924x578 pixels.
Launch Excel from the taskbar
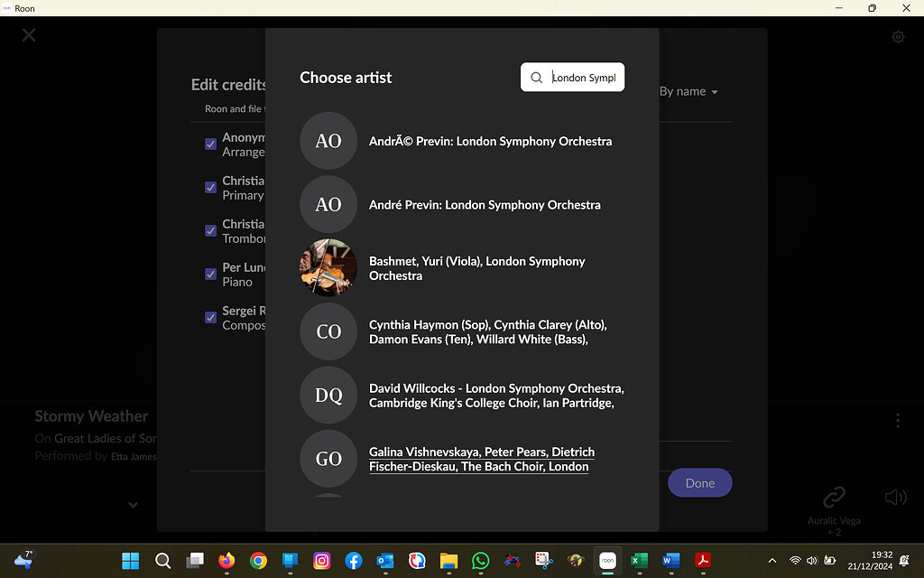pos(639,561)
